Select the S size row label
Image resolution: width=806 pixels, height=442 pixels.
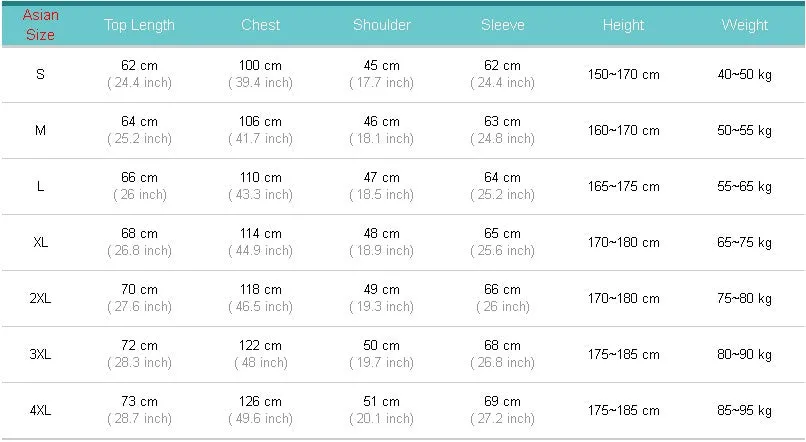tap(41, 74)
